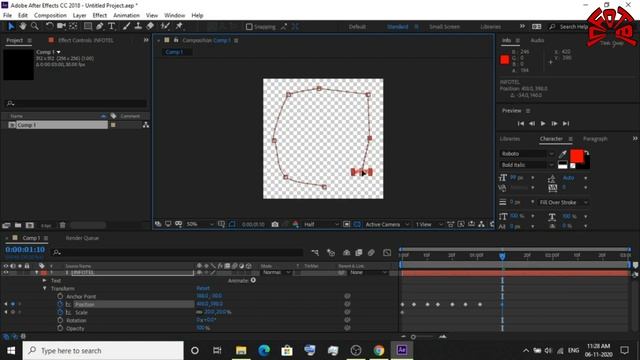This screenshot has width=640, height=360.
Task: Select the Eraser tool
Action: click(x=150, y=26)
